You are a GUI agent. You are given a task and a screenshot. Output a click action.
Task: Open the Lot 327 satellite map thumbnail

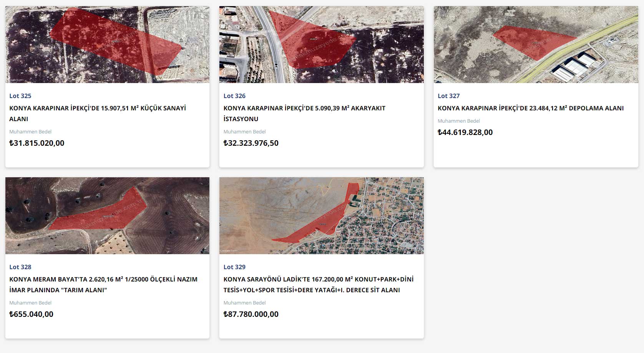coord(536,45)
